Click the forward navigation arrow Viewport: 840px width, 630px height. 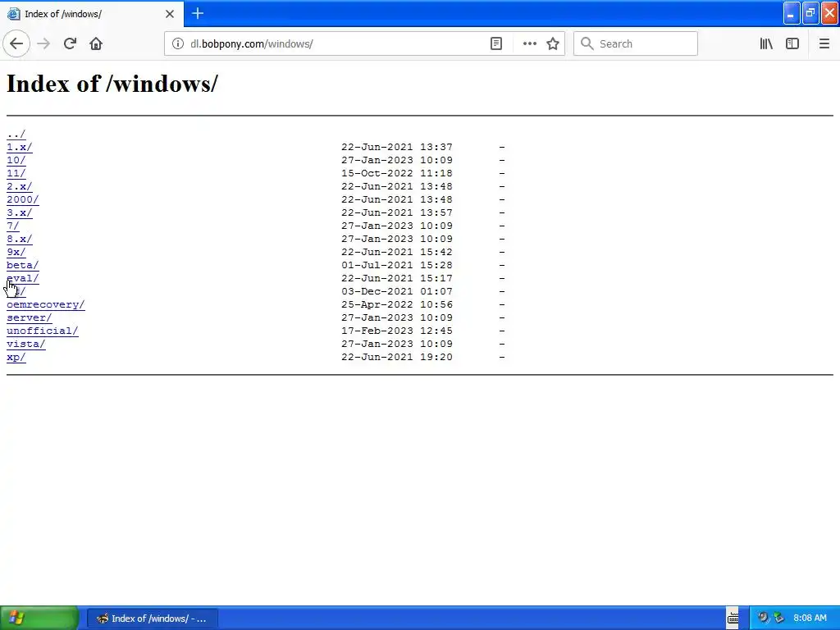click(x=43, y=43)
